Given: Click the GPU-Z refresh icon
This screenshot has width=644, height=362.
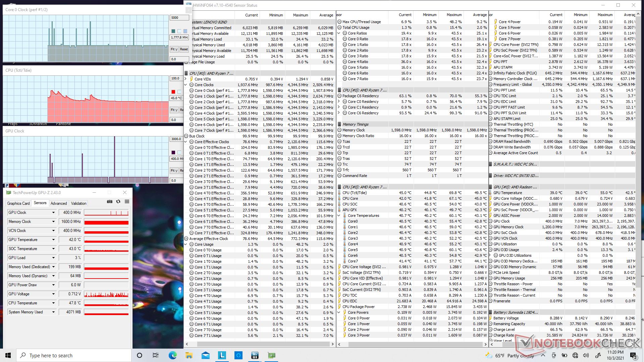Looking at the screenshot, I should point(118,201).
